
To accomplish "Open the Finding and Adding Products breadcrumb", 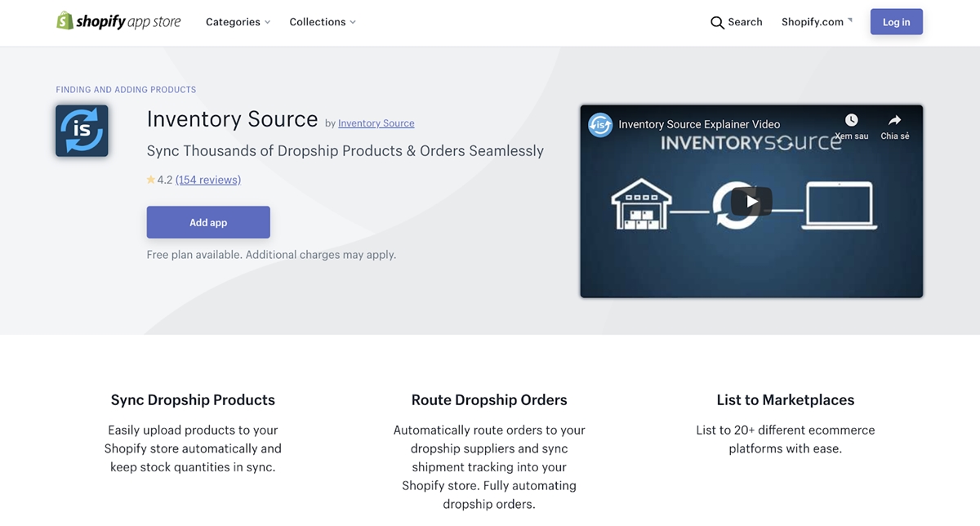I will click(x=126, y=90).
